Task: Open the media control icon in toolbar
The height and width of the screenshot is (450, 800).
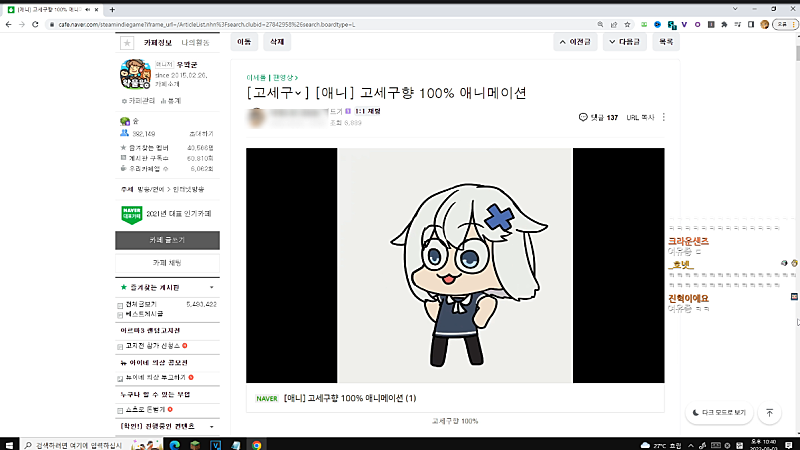Action: pyautogui.click(x=737, y=24)
